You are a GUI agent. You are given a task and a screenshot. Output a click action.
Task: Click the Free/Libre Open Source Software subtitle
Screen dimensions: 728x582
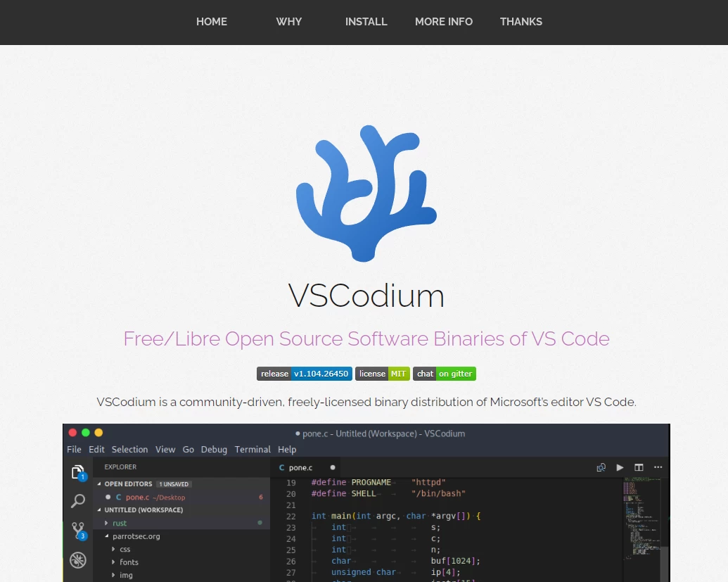(366, 339)
